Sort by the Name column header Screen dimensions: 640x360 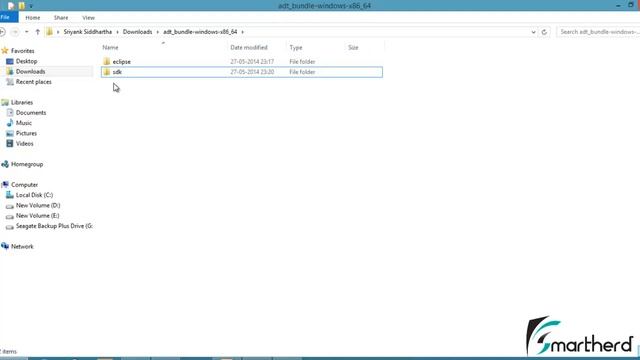(110, 47)
